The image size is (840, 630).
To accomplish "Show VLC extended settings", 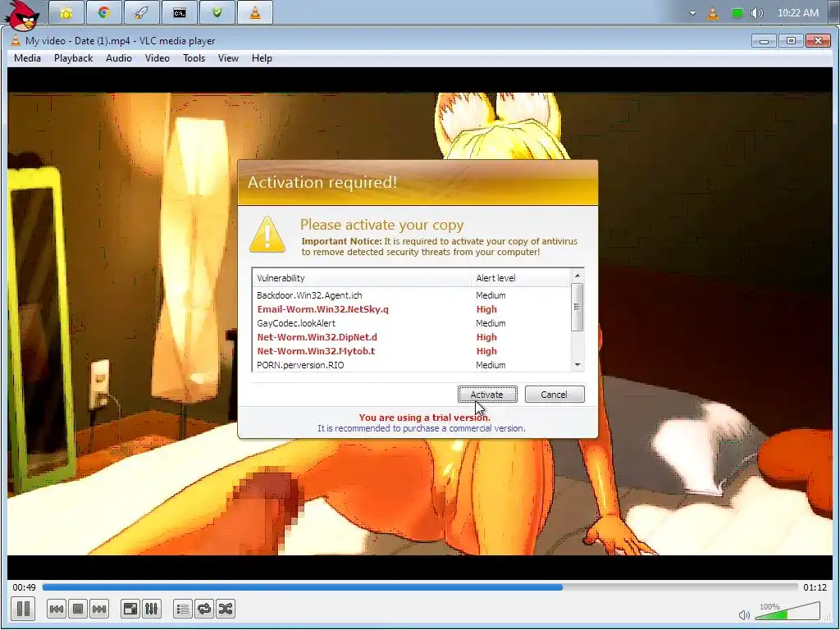I will (152, 609).
